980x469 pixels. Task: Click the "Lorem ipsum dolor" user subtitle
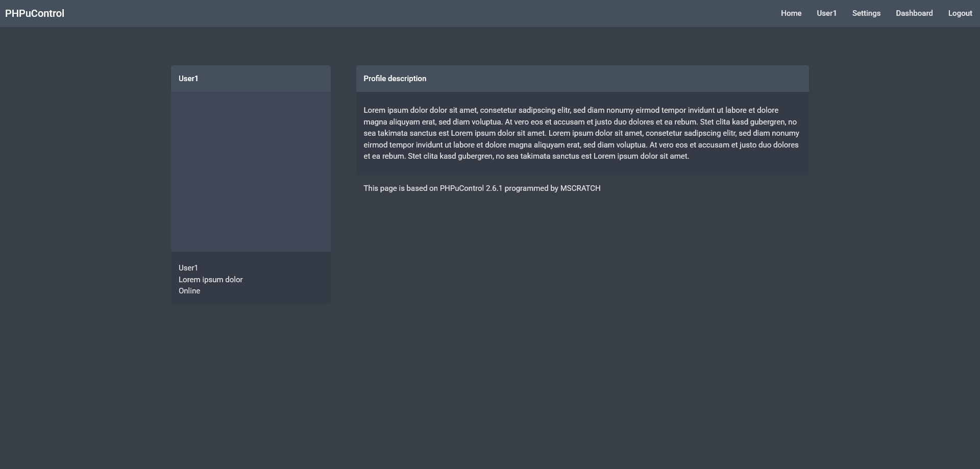pos(210,280)
